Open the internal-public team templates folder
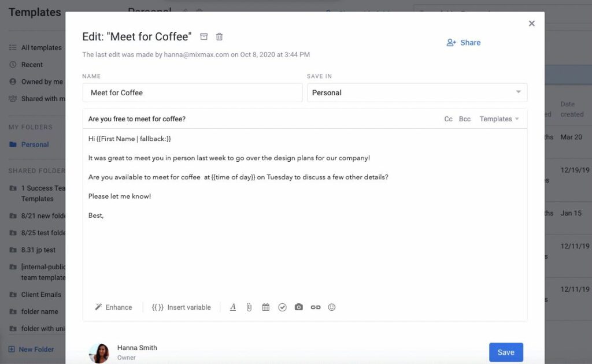592x364 pixels. click(36, 272)
